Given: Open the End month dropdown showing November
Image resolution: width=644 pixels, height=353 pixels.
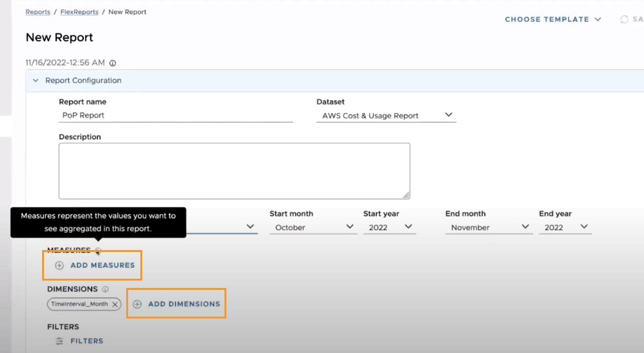Looking at the screenshot, I should point(489,227).
